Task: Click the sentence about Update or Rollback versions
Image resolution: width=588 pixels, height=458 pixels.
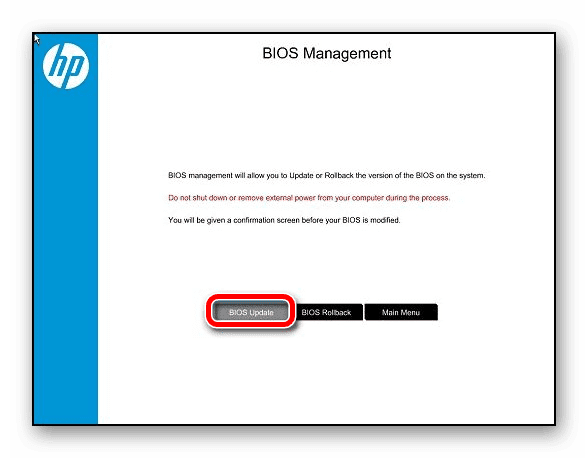Action: pos(327,175)
